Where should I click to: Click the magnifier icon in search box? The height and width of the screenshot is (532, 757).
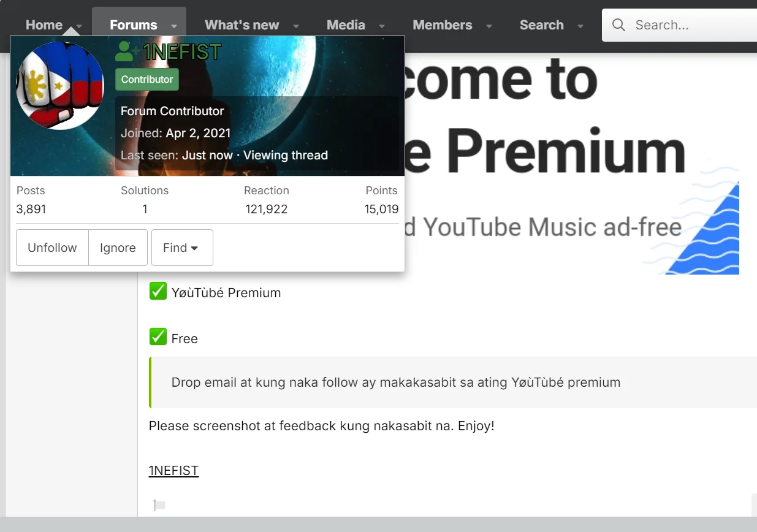coord(619,25)
